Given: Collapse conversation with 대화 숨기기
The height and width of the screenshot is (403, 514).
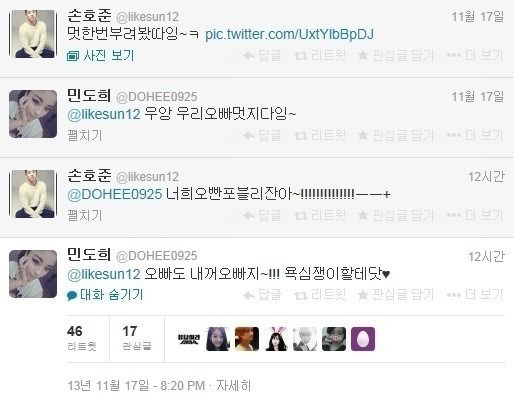Looking at the screenshot, I should click(105, 295).
